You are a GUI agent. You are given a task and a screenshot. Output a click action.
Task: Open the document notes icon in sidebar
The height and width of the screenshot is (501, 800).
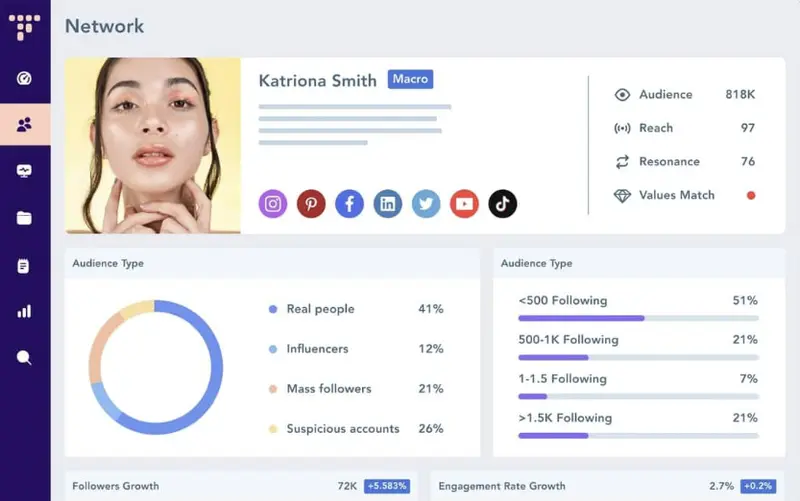point(25,265)
